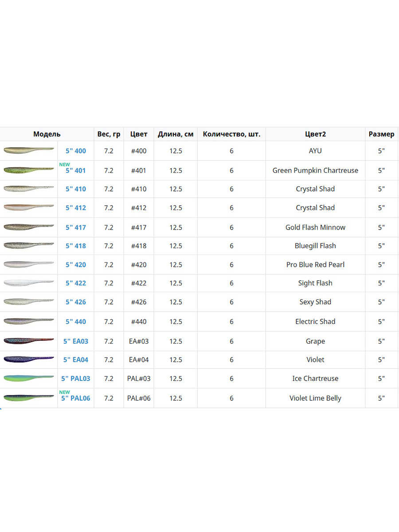View the 5" 412 lure image

(x=29, y=207)
